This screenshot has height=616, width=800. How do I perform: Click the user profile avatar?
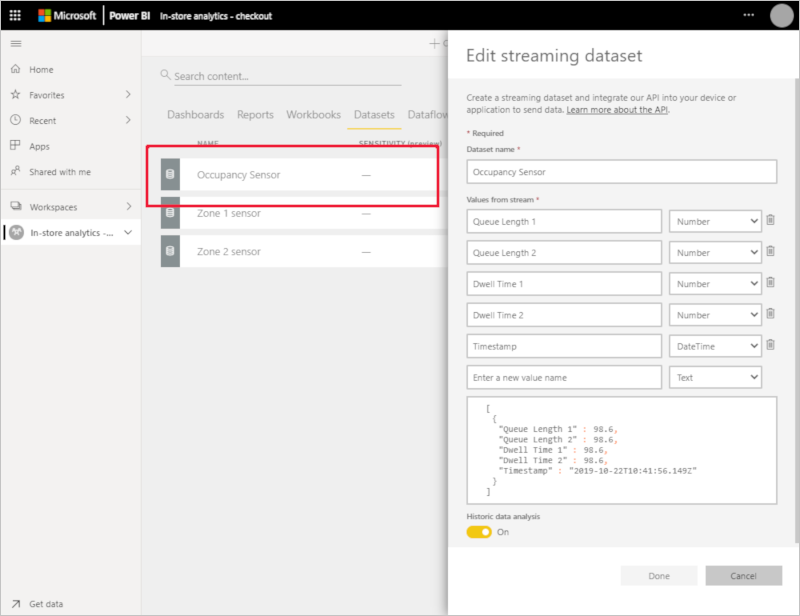click(x=782, y=15)
